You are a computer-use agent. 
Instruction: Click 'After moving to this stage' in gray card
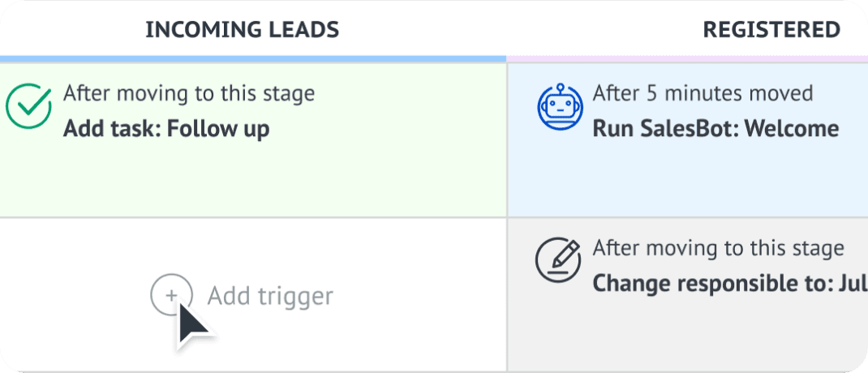[x=719, y=248]
